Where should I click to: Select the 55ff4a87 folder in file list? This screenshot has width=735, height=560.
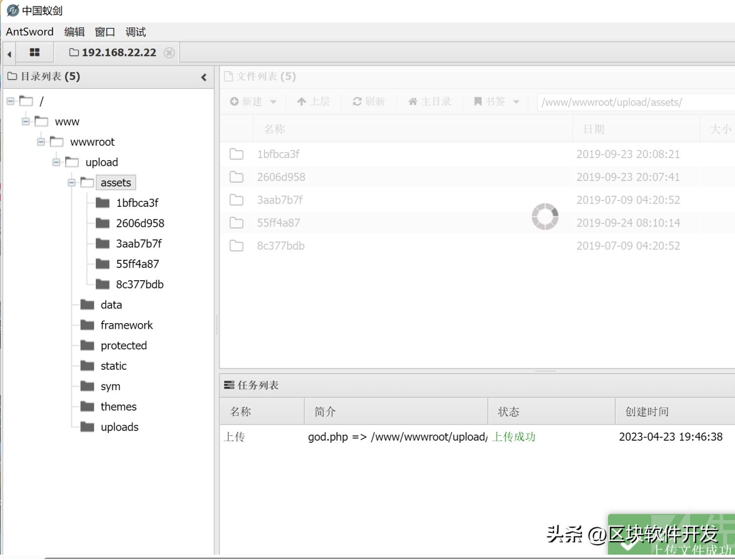[x=278, y=223]
